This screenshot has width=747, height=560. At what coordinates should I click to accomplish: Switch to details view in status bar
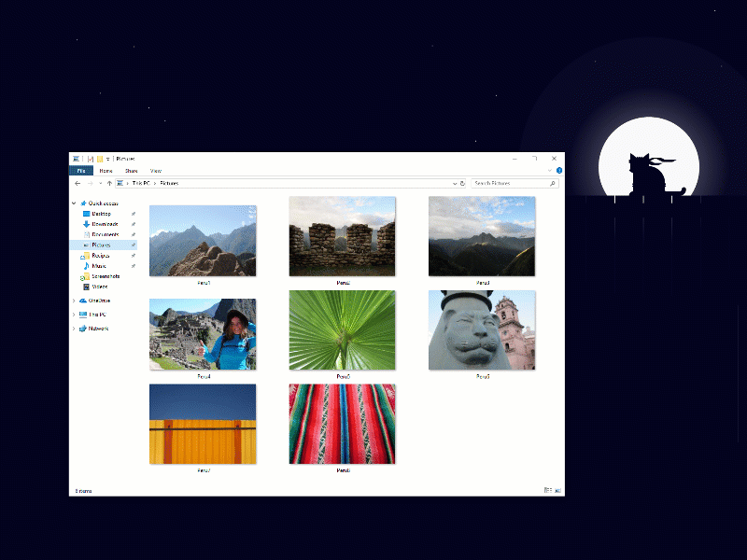click(548, 490)
